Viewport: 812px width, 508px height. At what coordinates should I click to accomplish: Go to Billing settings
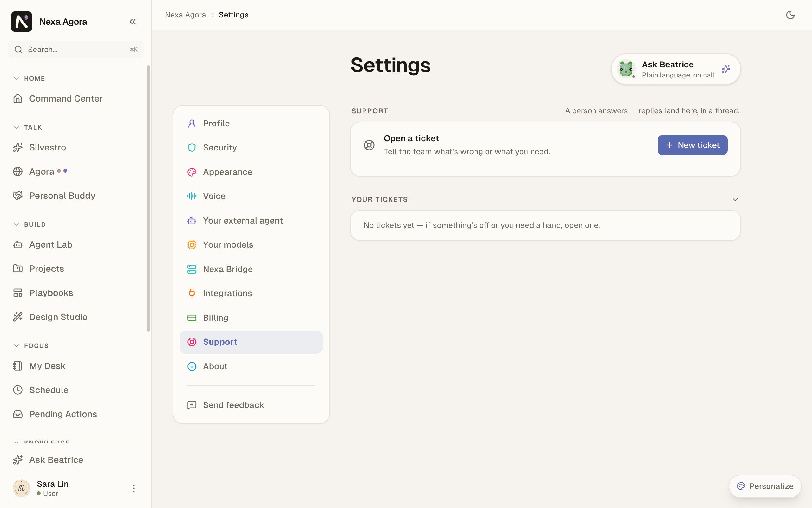pyautogui.click(x=251, y=318)
